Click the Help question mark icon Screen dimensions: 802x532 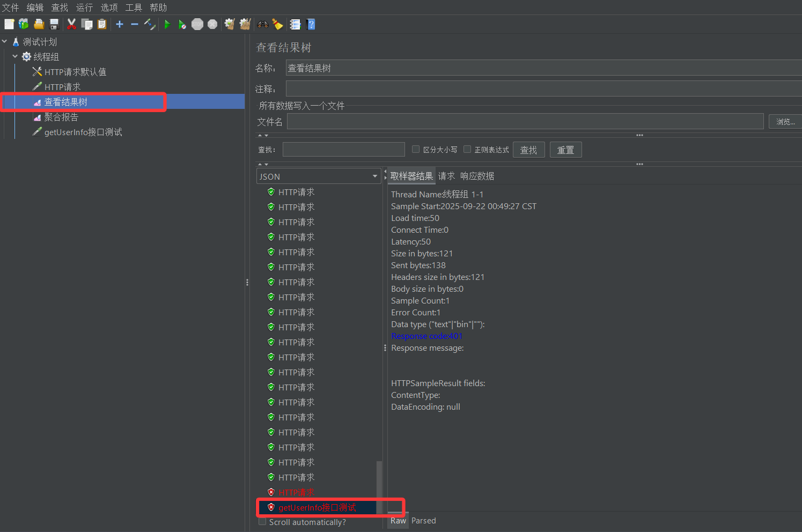pos(311,24)
